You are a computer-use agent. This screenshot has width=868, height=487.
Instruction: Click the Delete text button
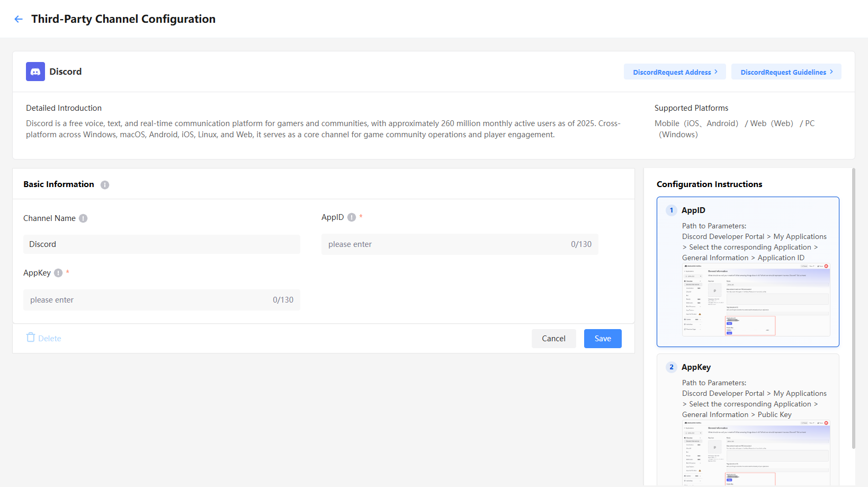click(x=50, y=339)
